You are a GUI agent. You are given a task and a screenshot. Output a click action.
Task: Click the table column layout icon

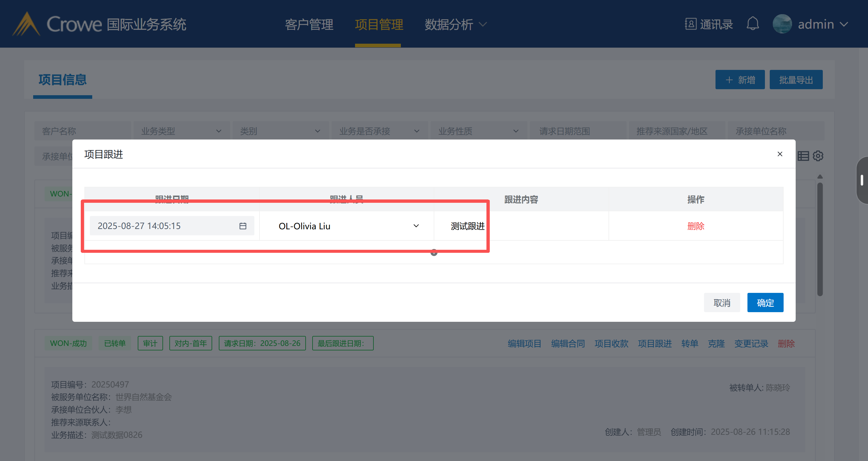click(803, 156)
